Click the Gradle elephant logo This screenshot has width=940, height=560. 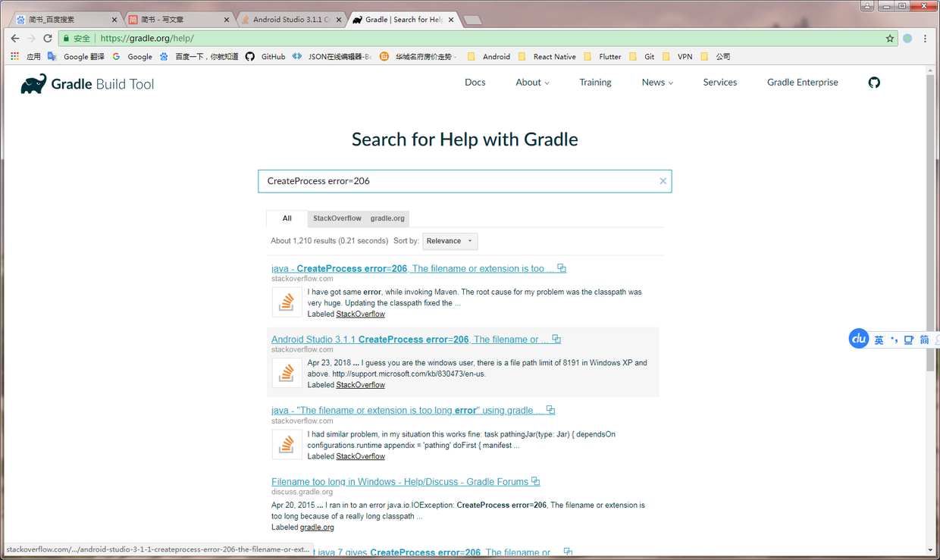pos(33,83)
